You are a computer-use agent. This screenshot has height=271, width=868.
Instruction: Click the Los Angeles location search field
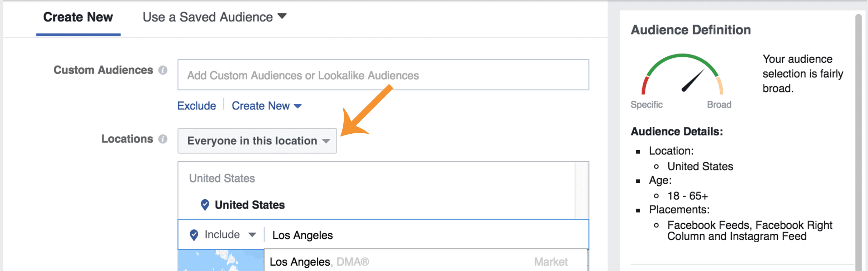[426, 235]
